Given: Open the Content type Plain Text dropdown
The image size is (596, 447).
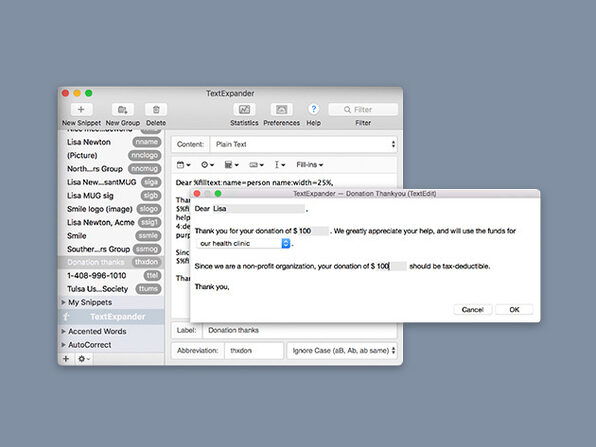Looking at the screenshot, I should (303, 144).
